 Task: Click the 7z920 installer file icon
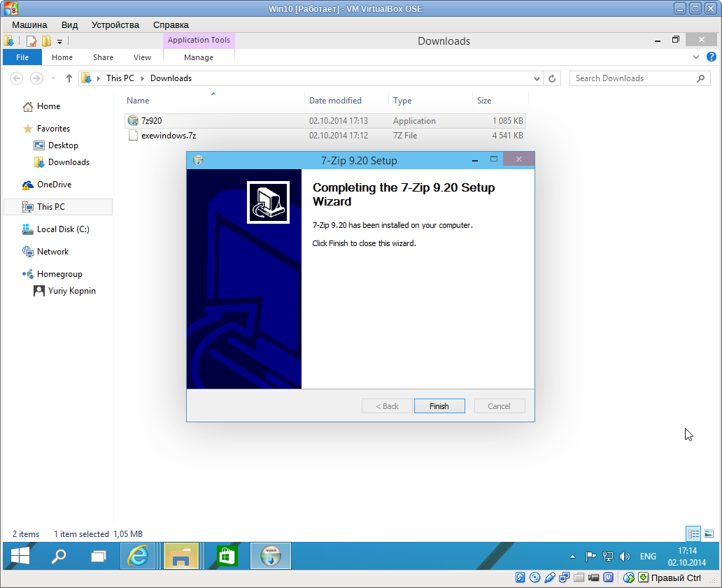point(133,120)
